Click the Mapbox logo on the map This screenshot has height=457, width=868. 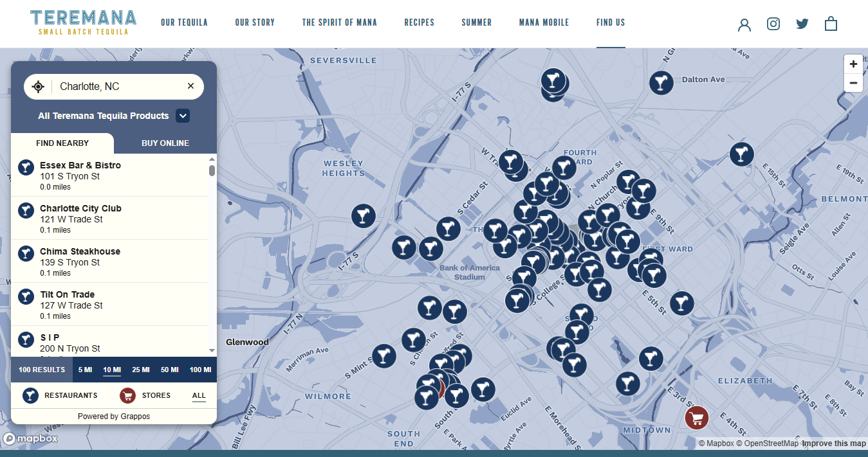pyautogui.click(x=30, y=439)
